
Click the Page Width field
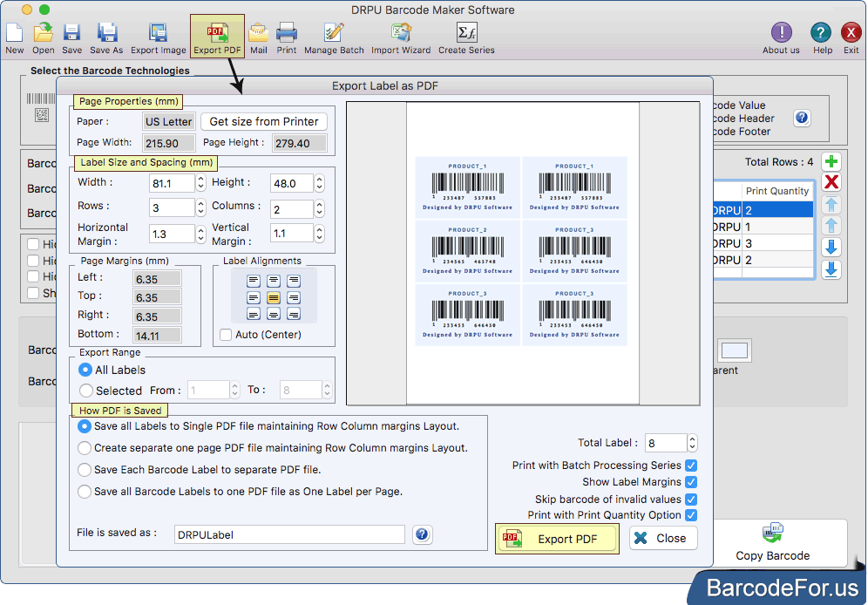168,143
